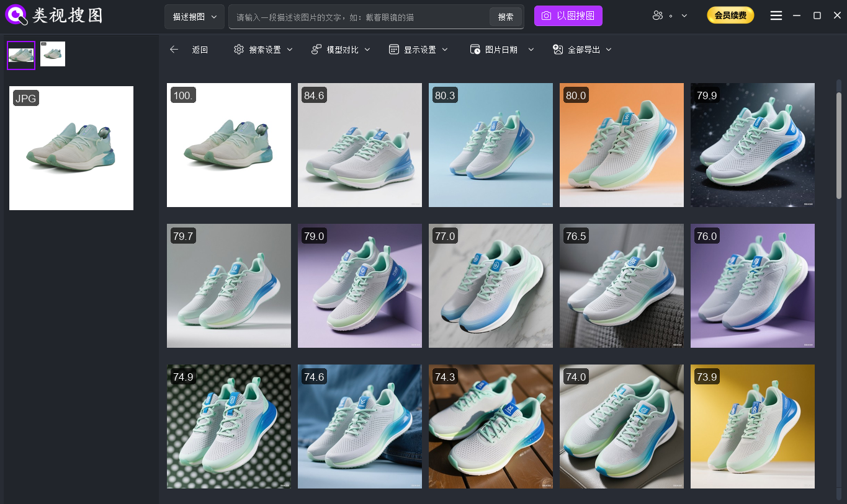Click the back arrow icon
Image resolution: width=847 pixels, height=504 pixels.
[x=174, y=50]
